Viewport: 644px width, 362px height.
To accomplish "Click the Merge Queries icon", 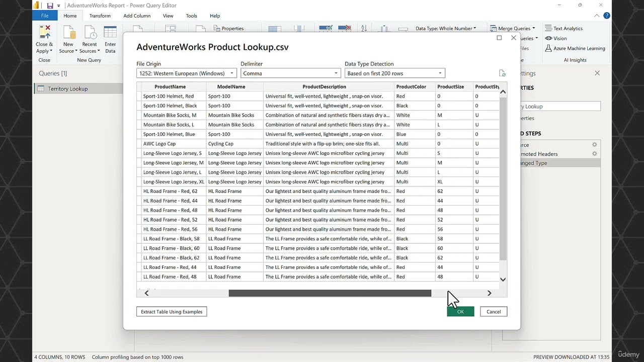I will coord(493,29).
